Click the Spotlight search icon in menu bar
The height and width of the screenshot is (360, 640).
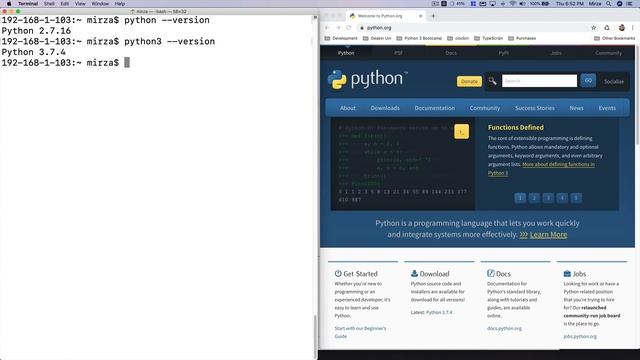pyautogui.click(x=609, y=4)
